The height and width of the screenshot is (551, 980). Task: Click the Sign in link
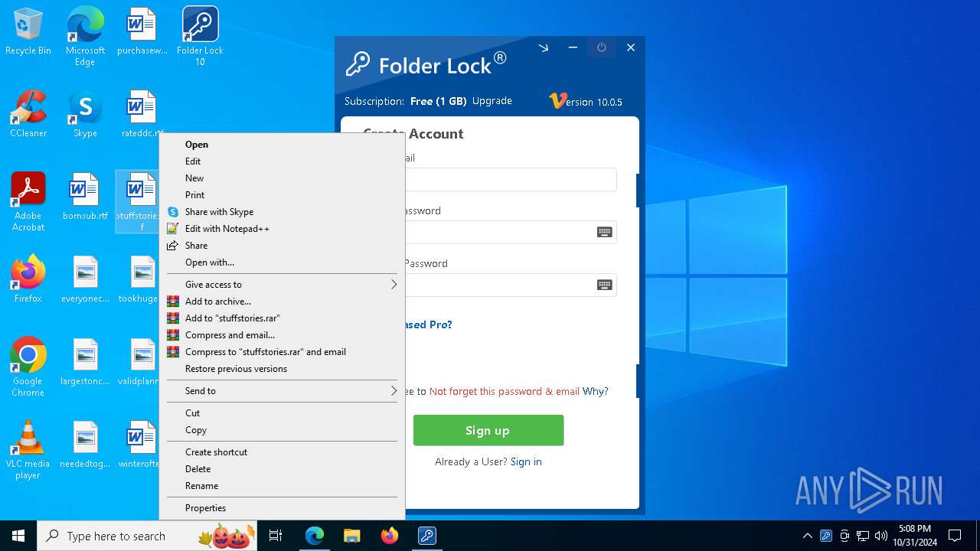(526, 461)
